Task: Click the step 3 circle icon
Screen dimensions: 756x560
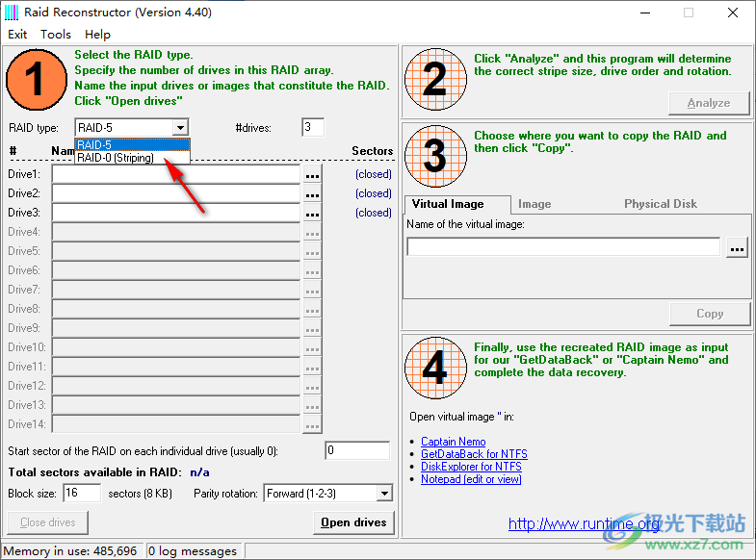Action: click(x=436, y=156)
